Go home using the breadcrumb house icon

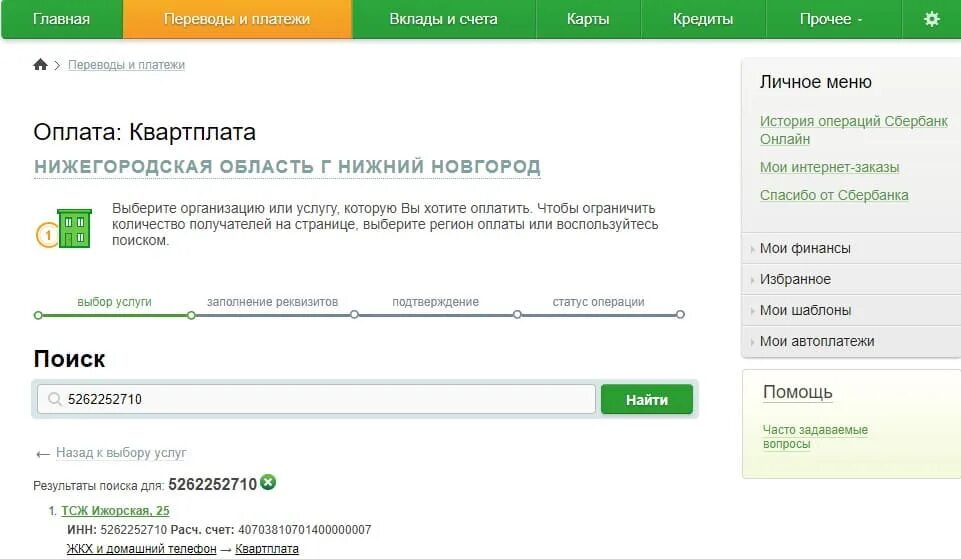tap(40, 64)
